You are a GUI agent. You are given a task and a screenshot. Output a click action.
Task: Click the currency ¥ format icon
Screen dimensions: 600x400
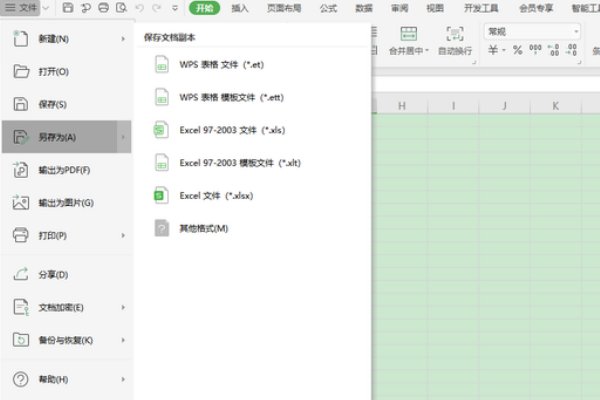[493, 50]
